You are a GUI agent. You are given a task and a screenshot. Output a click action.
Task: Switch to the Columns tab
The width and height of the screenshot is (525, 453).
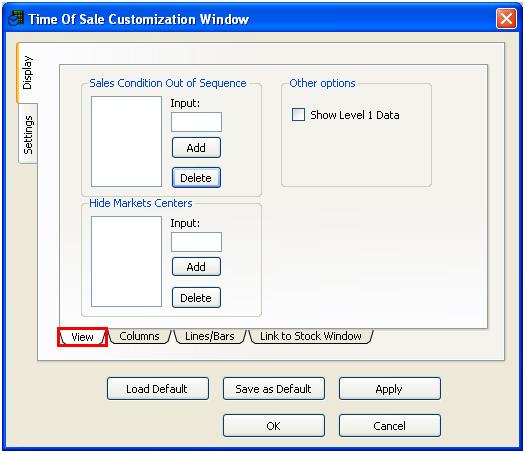click(x=139, y=336)
